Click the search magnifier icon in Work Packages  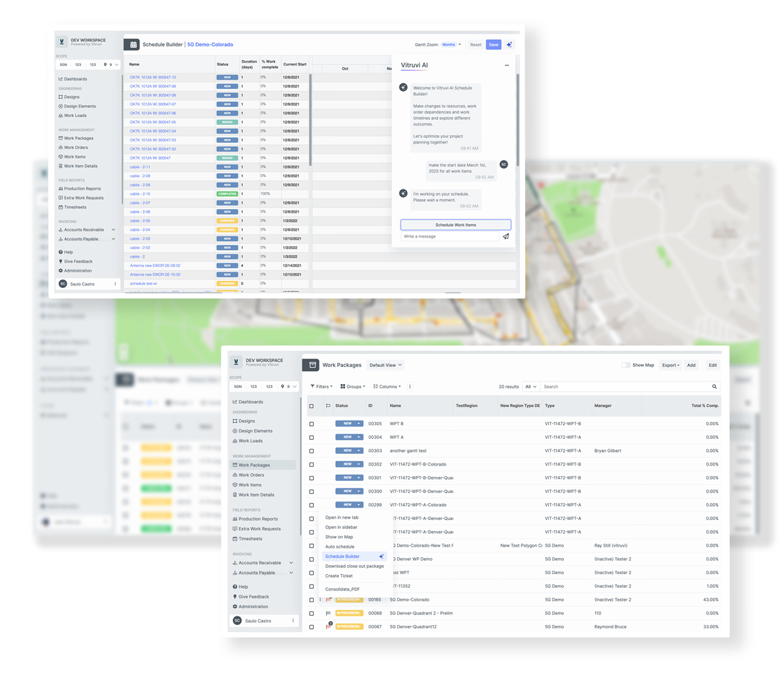[714, 387]
